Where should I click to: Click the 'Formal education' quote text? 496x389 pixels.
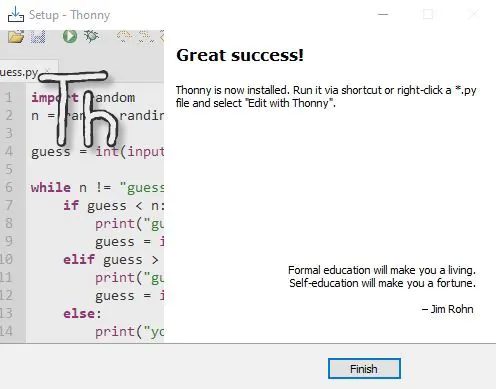coord(382,276)
